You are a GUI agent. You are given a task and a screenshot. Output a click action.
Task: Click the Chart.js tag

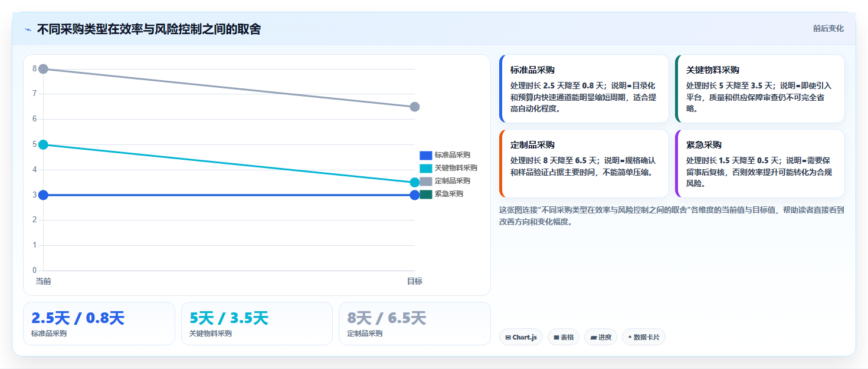coord(521,337)
